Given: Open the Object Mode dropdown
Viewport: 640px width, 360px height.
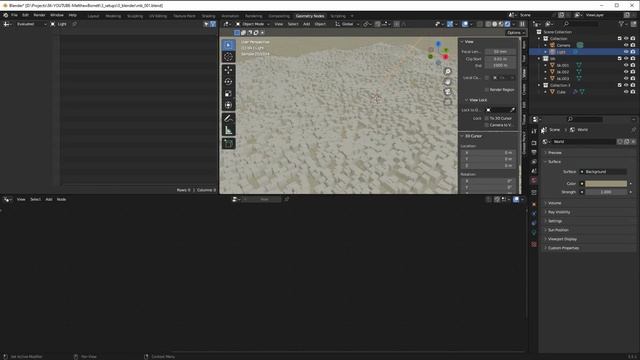Looking at the screenshot, I should 253,24.
